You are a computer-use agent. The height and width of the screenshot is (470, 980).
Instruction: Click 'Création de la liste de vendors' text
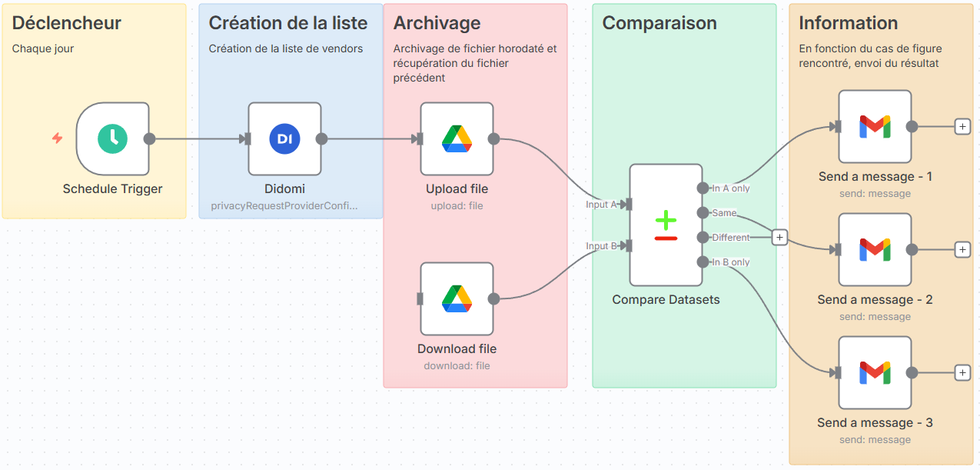point(286,48)
